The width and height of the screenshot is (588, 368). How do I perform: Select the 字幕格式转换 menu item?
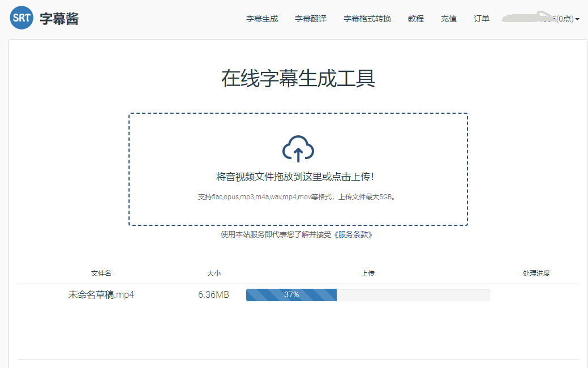pos(367,19)
